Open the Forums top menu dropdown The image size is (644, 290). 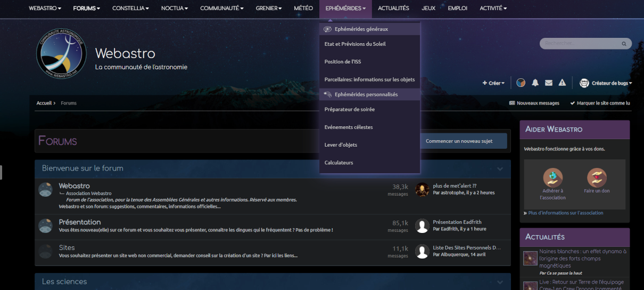point(86,9)
